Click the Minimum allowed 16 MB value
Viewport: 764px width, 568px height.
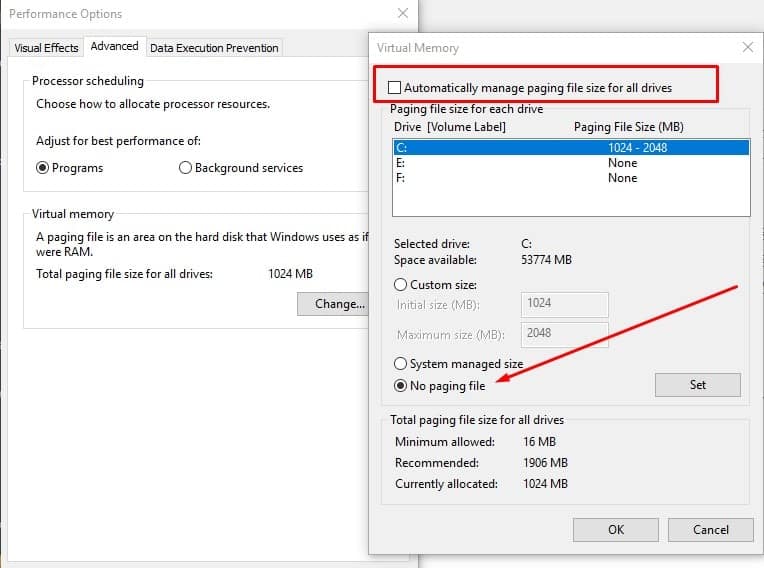click(539, 442)
